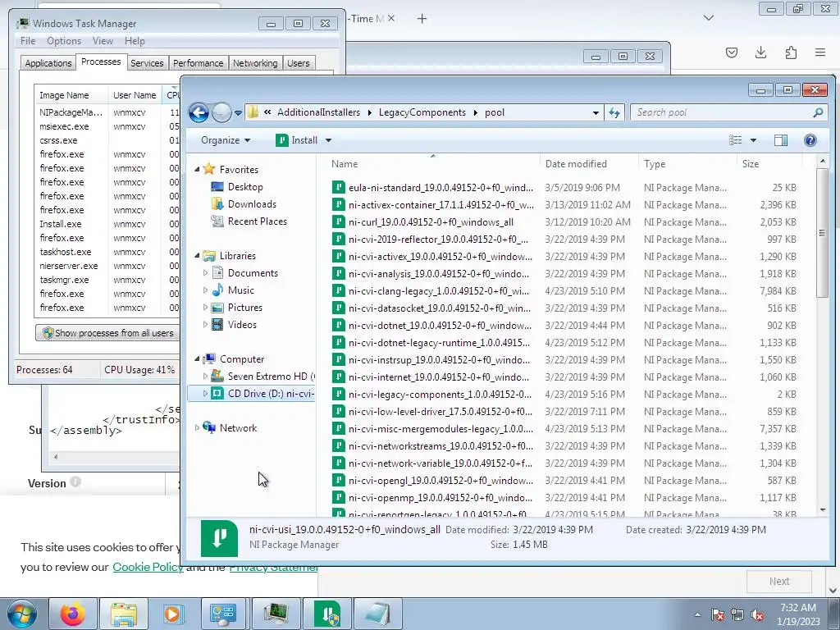
Task: Toggle the preview pane icon
Action: 781,140
